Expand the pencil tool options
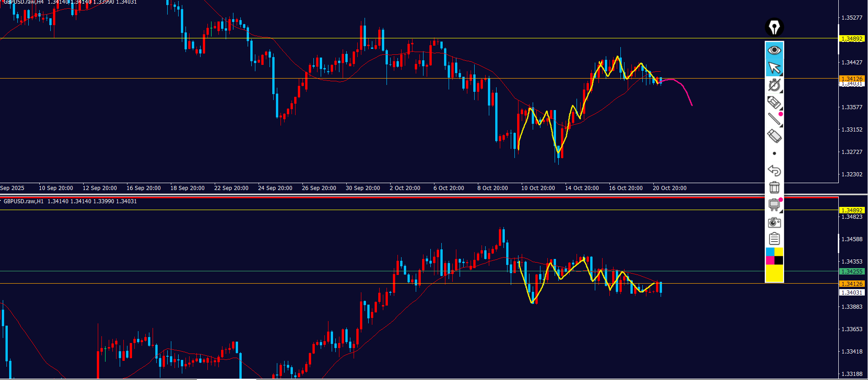This screenshot has height=380, width=868. click(x=774, y=102)
